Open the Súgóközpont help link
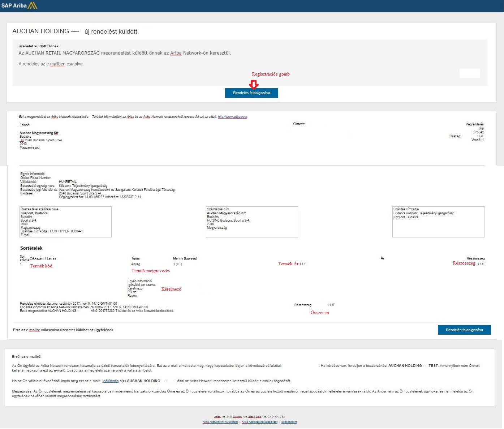 [289, 422]
